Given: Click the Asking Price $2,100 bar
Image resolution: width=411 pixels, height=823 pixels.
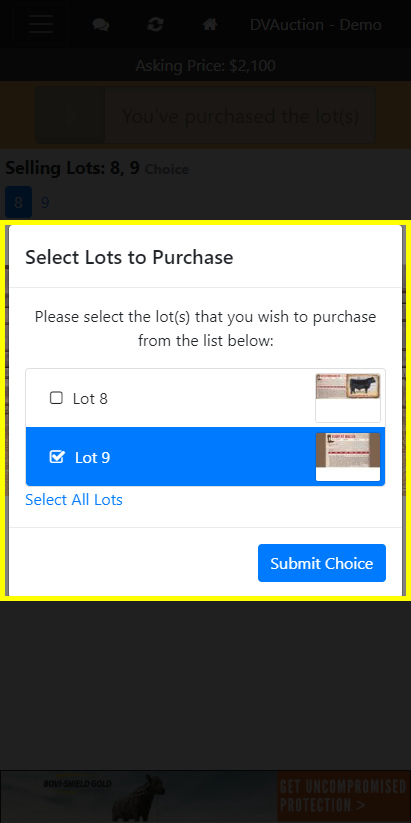Looking at the screenshot, I should click(205, 66).
